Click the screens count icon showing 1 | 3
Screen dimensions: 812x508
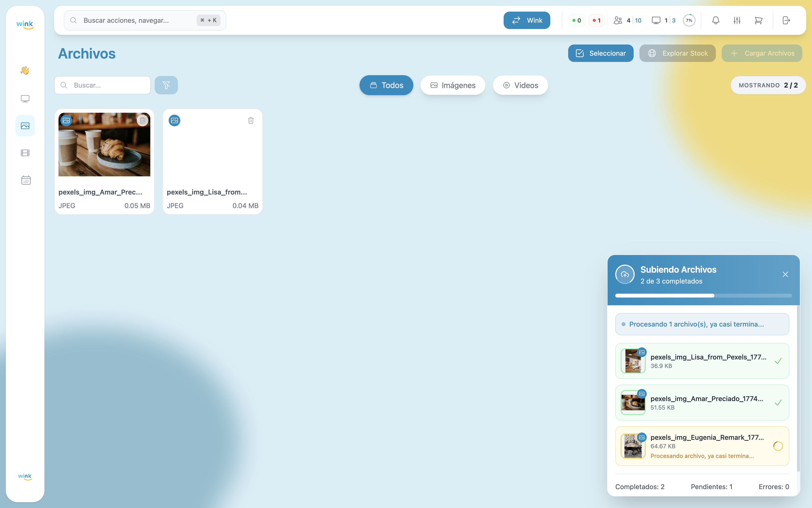[656, 21]
